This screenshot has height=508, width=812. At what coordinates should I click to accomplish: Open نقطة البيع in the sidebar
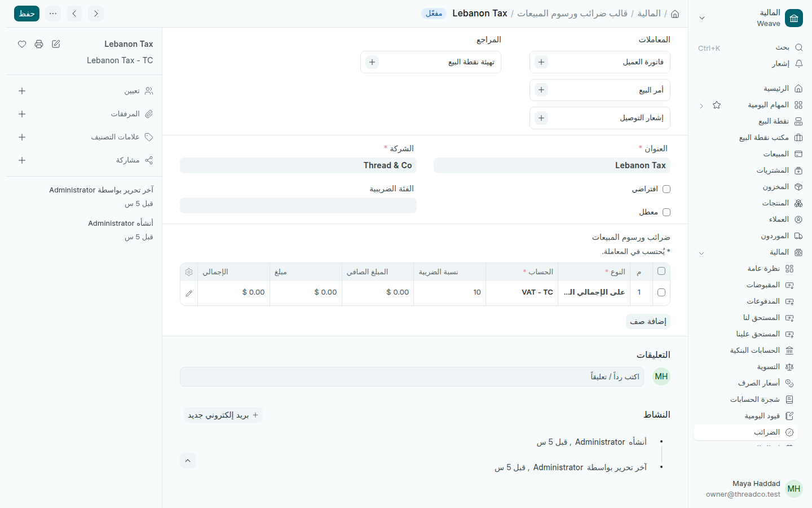point(750,121)
